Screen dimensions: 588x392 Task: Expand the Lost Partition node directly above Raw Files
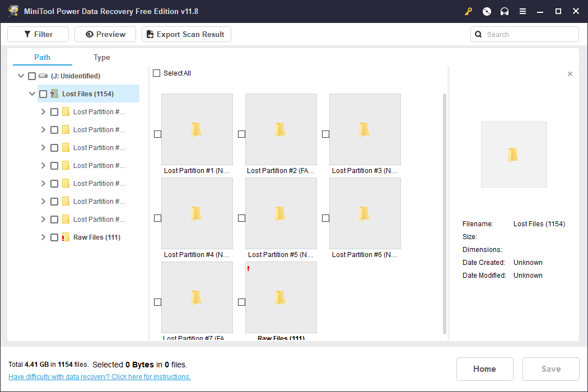pyautogui.click(x=43, y=219)
